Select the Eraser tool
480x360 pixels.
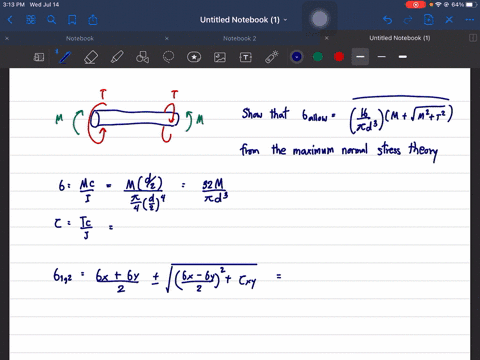coord(91,57)
